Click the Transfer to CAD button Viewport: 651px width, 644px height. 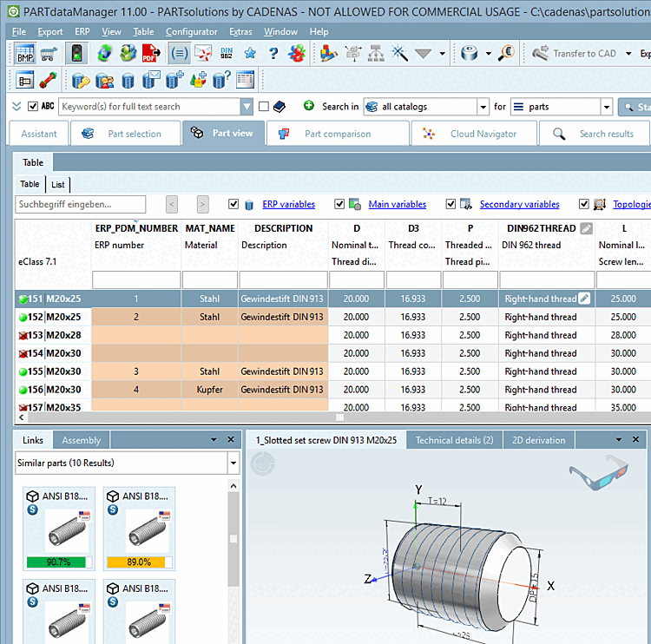pos(575,54)
